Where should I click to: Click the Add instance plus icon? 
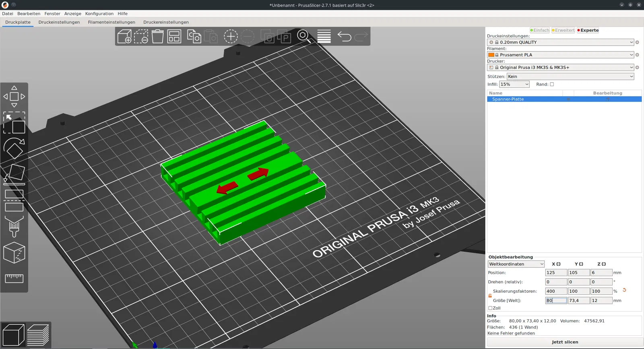coord(231,37)
